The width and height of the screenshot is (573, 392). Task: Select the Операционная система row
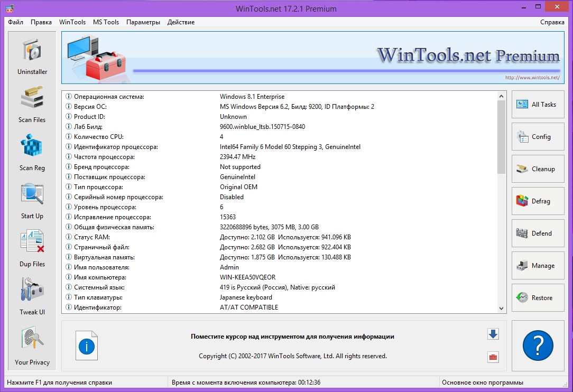click(280, 97)
